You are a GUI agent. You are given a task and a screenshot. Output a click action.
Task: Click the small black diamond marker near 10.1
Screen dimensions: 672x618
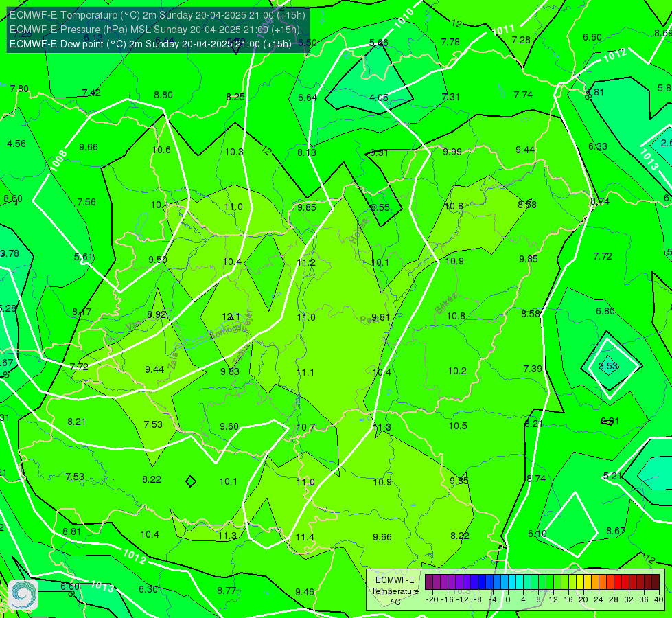(x=191, y=481)
